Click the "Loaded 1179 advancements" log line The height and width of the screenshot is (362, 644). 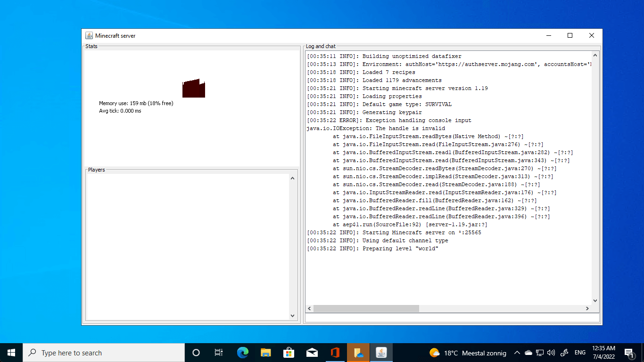coord(374,80)
